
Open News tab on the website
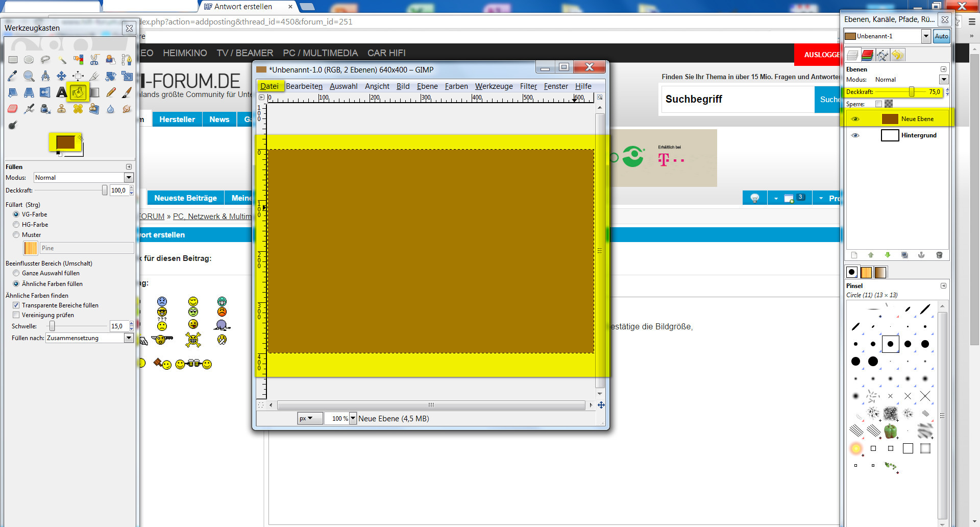click(219, 119)
